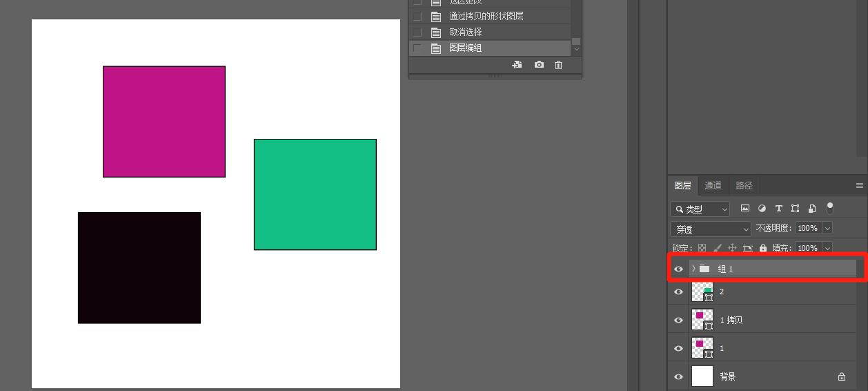The image size is (868, 391).
Task: Select the 取消选择 history state
Action: 466,32
